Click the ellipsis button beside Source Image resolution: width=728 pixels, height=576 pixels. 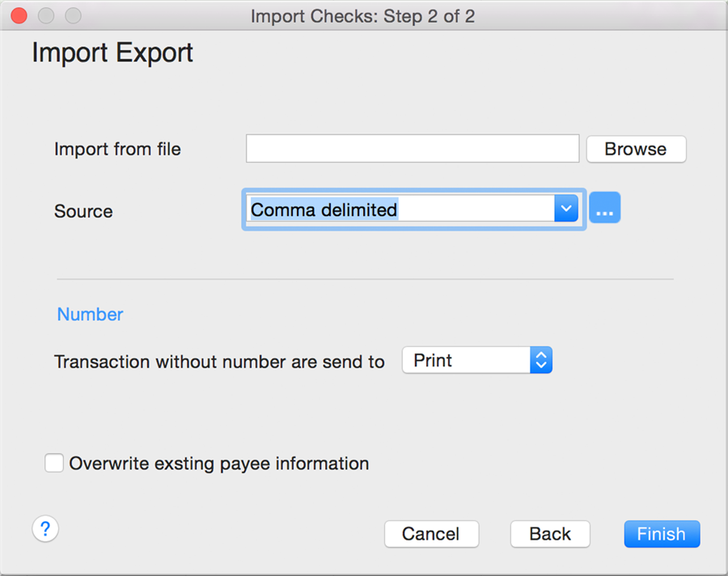click(x=604, y=208)
